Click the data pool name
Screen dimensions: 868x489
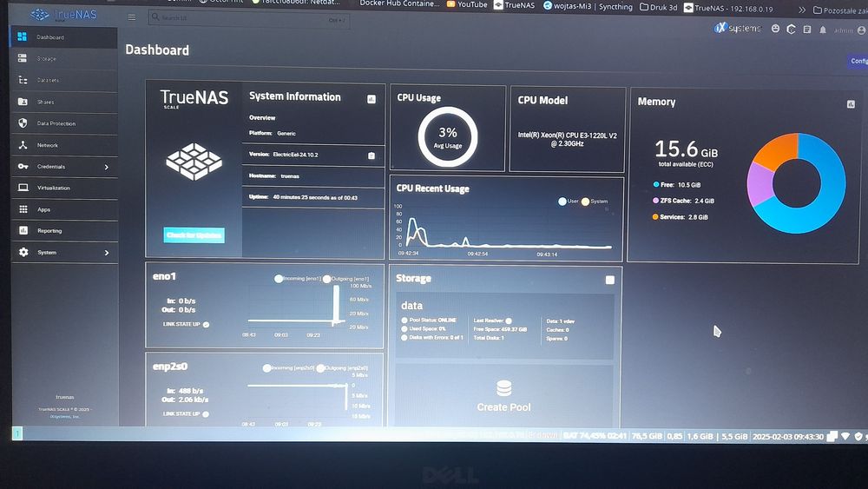pos(411,306)
